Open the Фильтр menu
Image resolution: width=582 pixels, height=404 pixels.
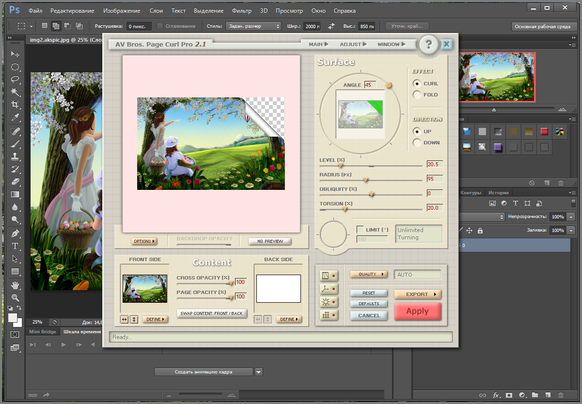[x=241, y=11]
